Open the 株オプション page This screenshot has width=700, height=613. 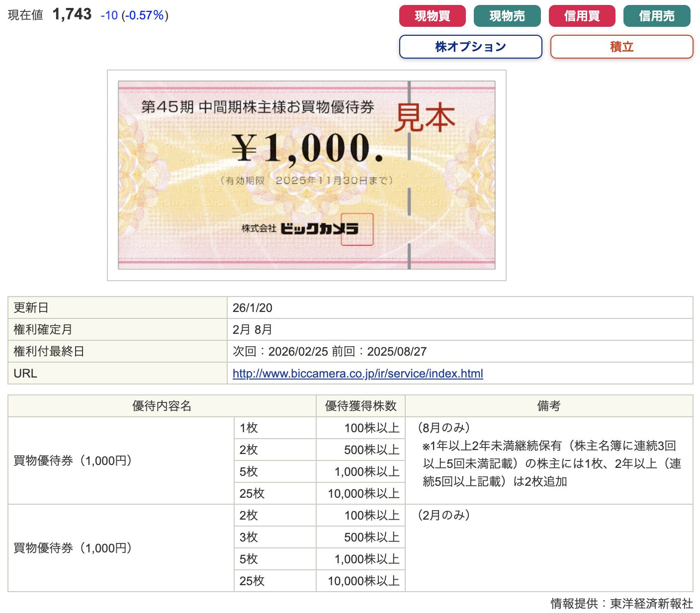[x=470, y=47]
